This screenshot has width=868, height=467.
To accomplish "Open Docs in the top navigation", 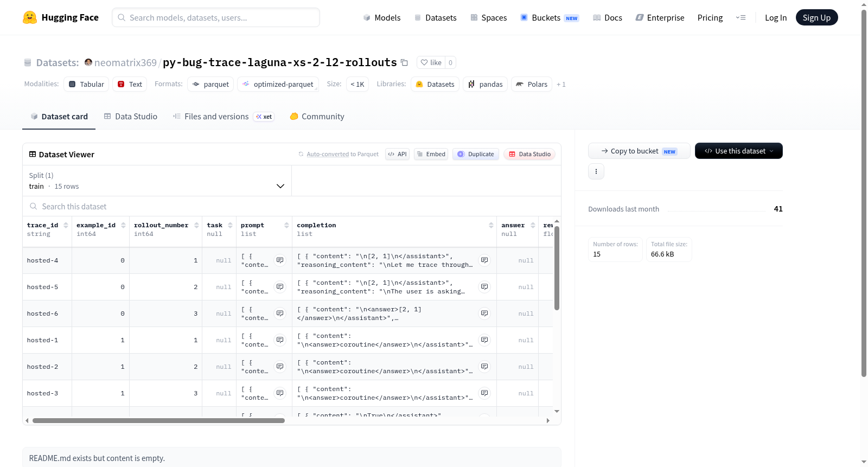I will pos(607,17).
